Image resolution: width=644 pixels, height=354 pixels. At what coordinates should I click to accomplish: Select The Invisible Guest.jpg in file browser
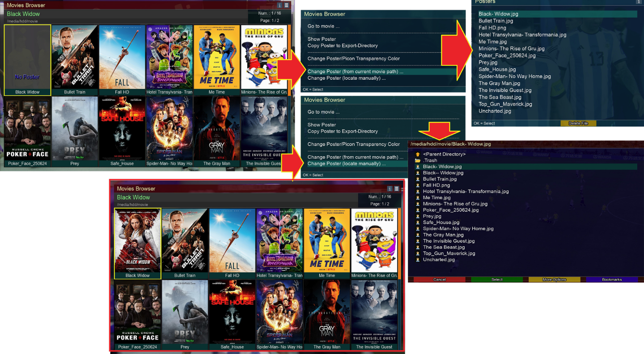coord(449,241)
